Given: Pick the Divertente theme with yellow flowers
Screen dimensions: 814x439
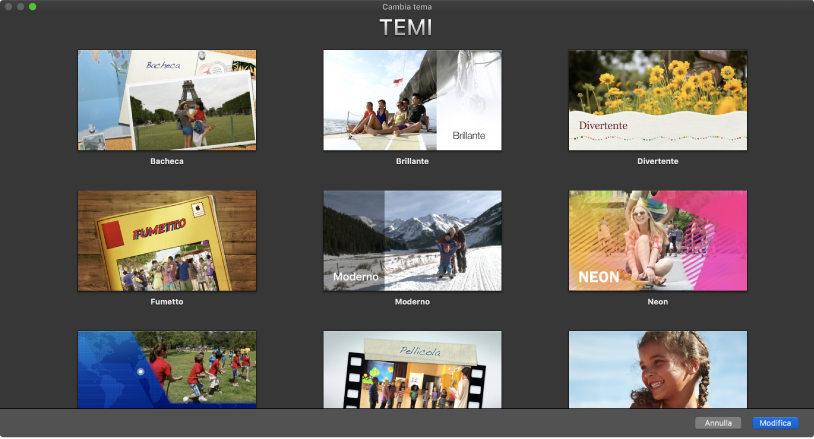Looking at the screenshot, I should (657, 100).
